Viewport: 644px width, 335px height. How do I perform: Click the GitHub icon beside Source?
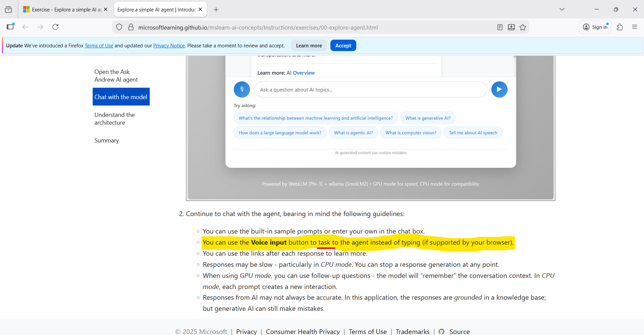(x=442, y=331)
